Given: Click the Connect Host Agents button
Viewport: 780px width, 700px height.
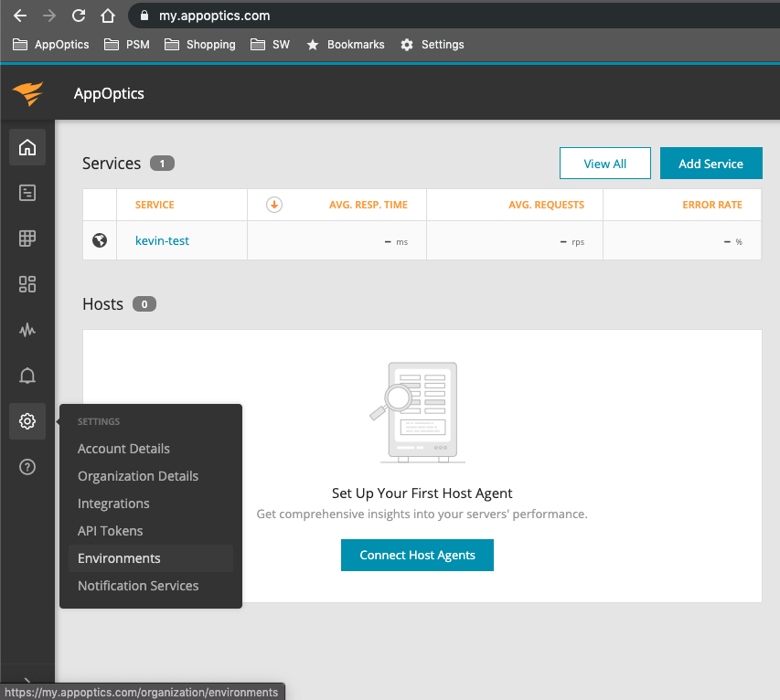Looking at the screenshot, I should [417, 555].
